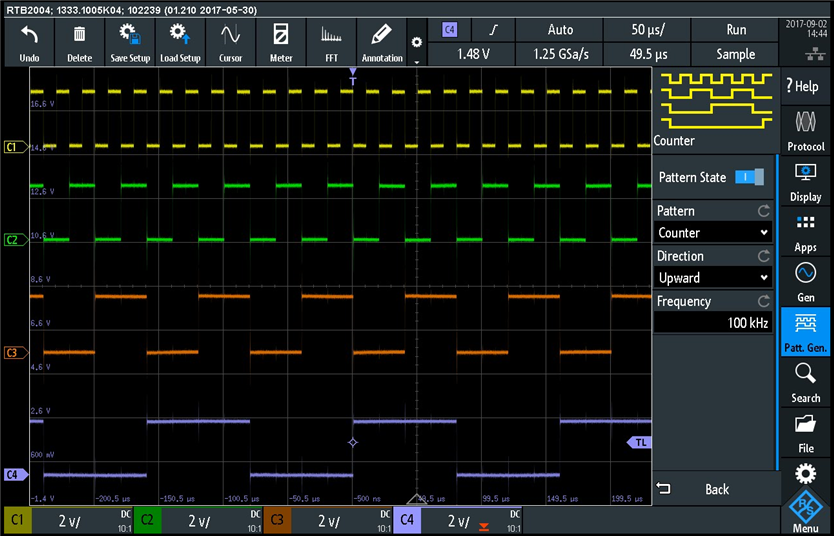
Task: Open the Protocol menu in sidebar
Action: pos(805,131)
